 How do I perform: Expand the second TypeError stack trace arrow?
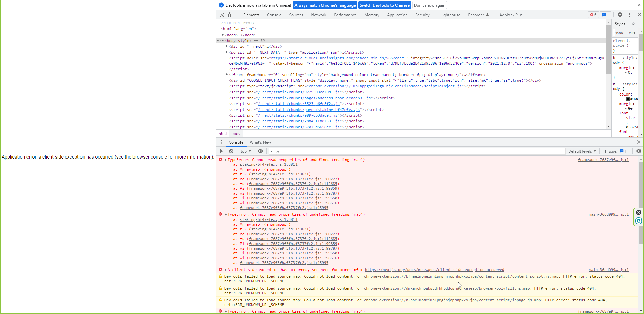[x=226, y=214]
